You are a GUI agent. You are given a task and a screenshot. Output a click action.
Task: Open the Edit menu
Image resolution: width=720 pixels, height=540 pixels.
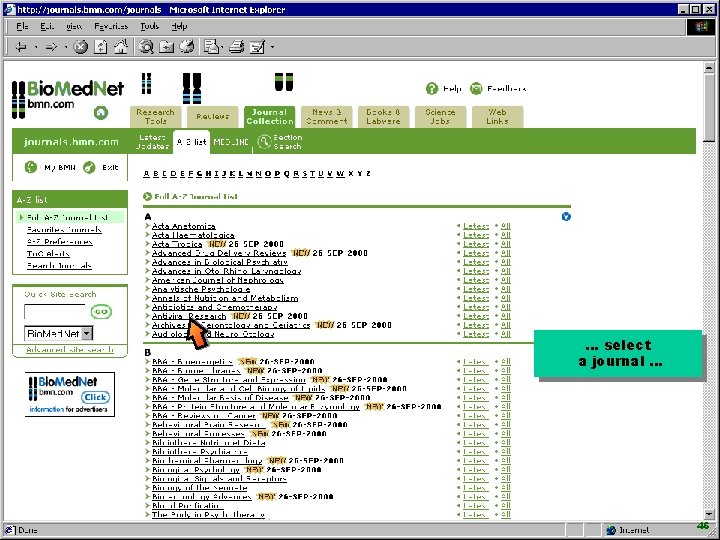click(x=47, y=27)
